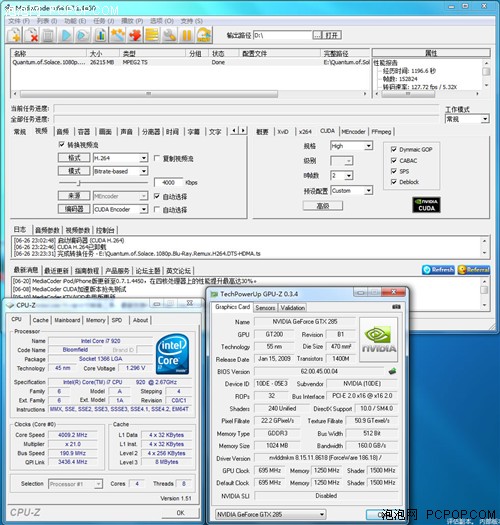The image size is (500, 525).
Task: Click the bitrate slider handle
Action: pos(79,183)
